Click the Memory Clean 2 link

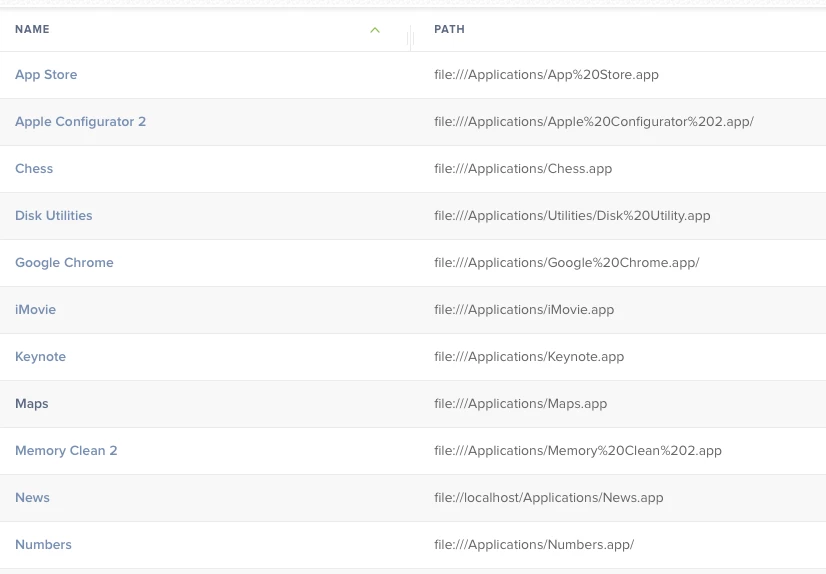66,451
